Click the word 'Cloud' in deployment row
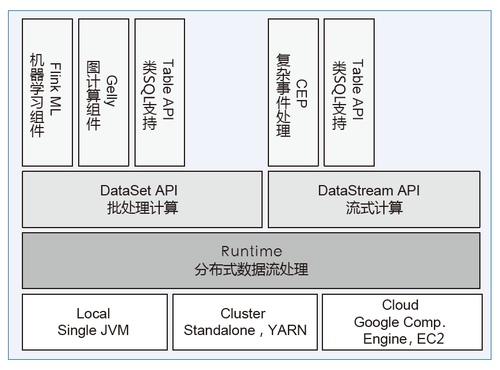This screenshot has width=500, height=370. pos(400,305)
